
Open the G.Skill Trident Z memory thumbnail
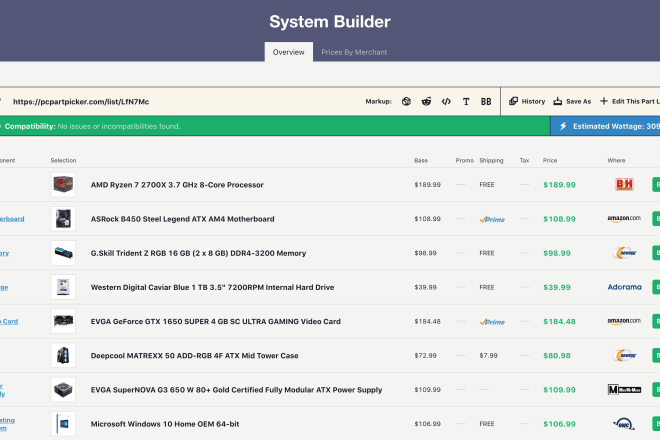tap(63, 253)
